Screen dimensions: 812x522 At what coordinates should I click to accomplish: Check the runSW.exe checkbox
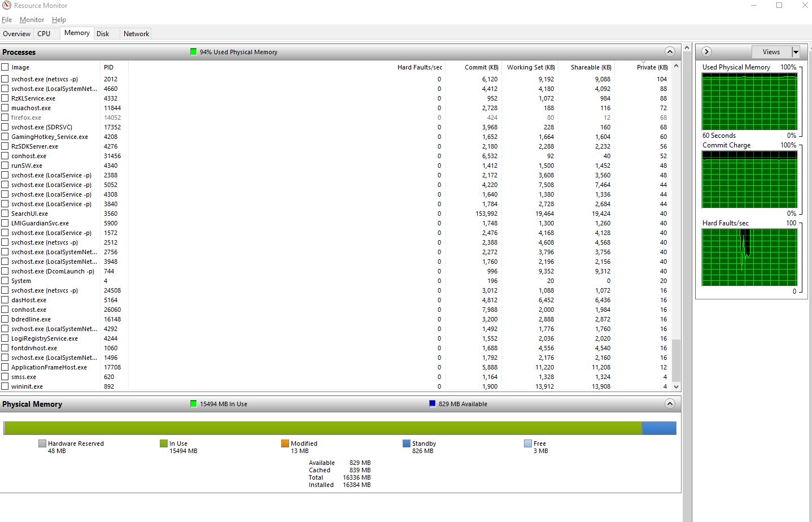[x=5, y=166]
